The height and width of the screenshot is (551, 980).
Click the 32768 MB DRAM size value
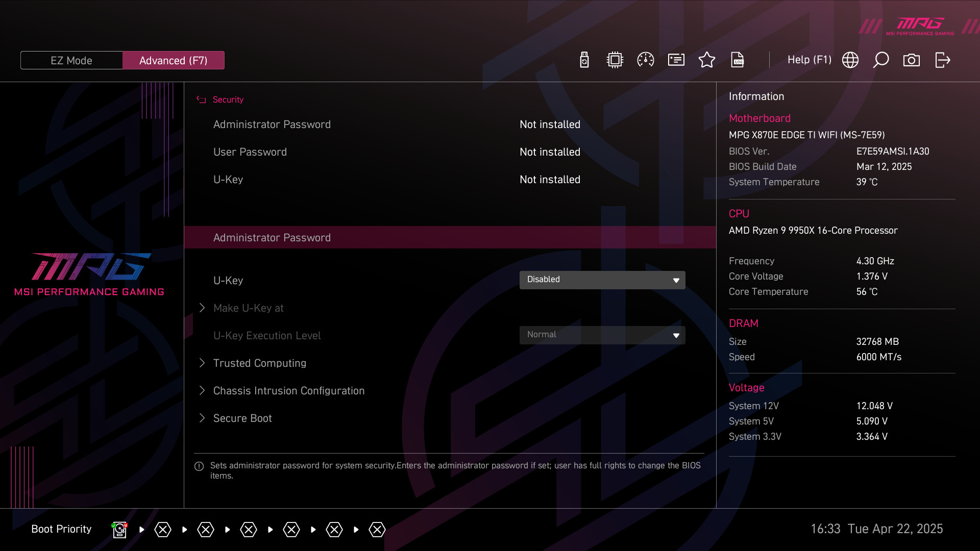[877, 342]
